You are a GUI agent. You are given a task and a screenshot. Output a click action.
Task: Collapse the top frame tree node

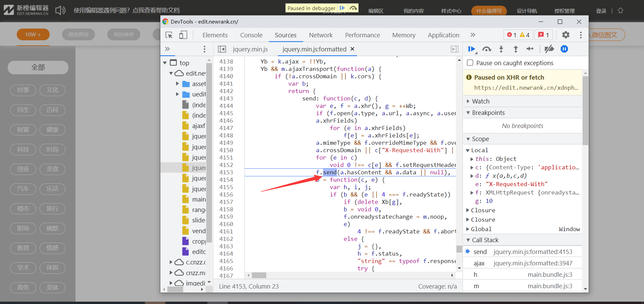point(165,63)
